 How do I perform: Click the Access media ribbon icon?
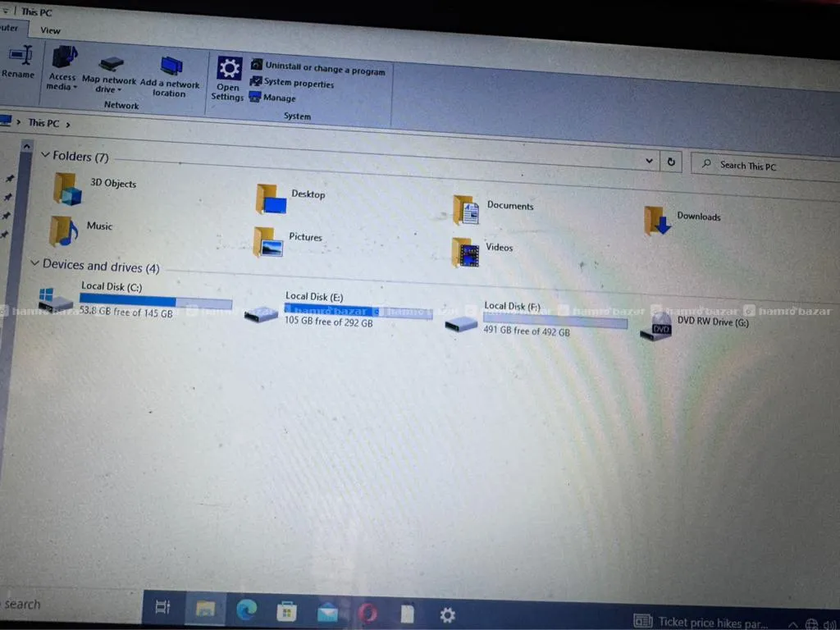coord(63,59)
